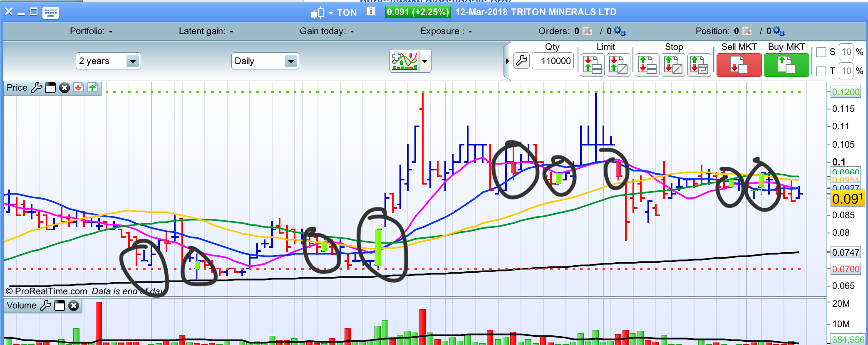Viewport: 868px width, 345px height.
Task: Enable the S stop-loss checkbox
Action: pos(821,52)
